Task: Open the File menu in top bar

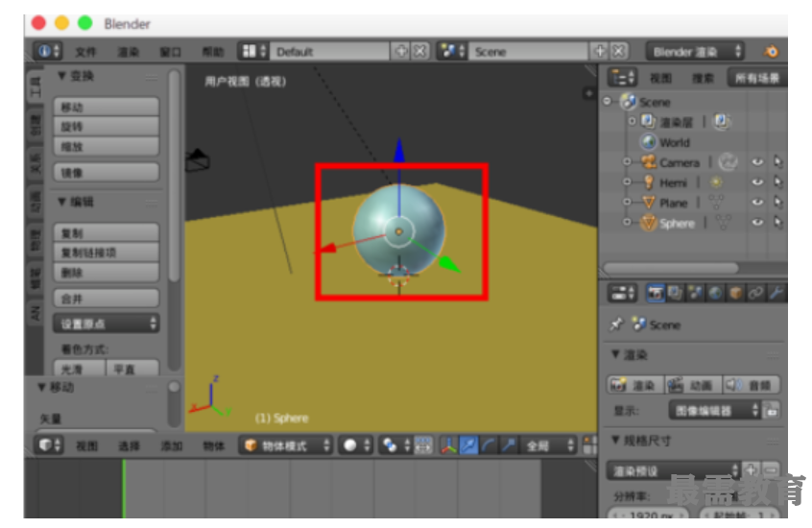Action: 85,52
